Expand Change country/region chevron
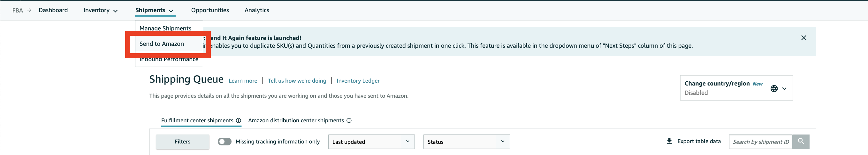This screenshot has width=868, height=155. 784,88
